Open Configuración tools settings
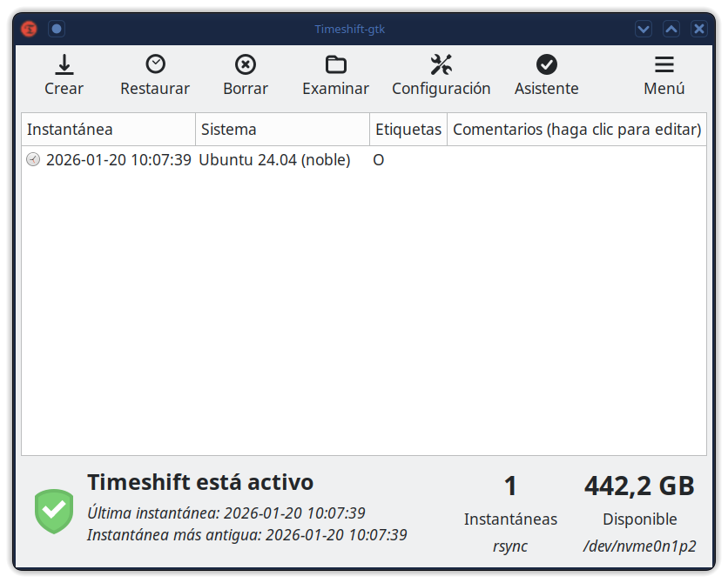This screenshot has width=728, height=583. click(x=441, y=65)
